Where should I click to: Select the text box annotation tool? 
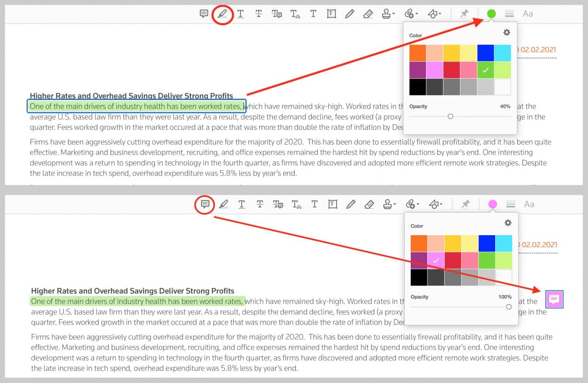click(x=331, y=13)
